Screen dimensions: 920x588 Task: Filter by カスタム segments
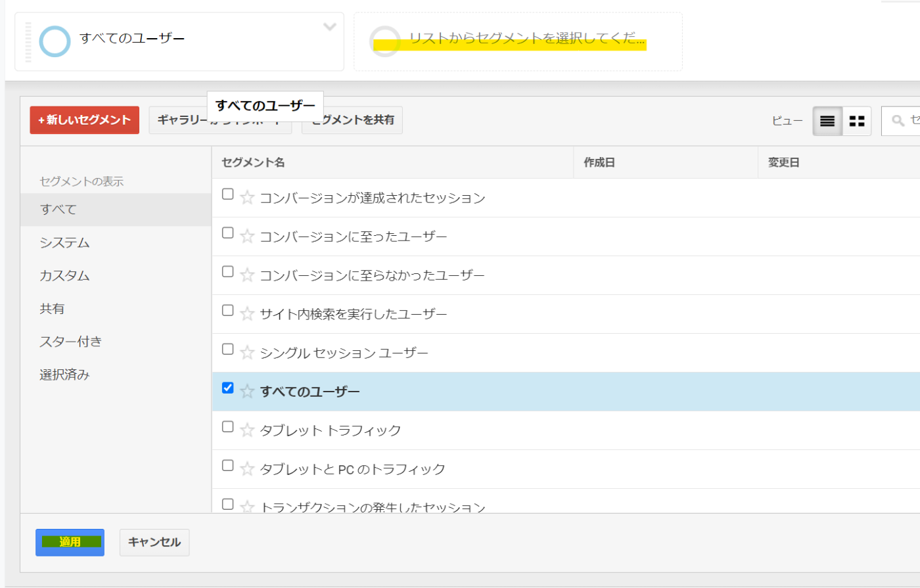116,275
